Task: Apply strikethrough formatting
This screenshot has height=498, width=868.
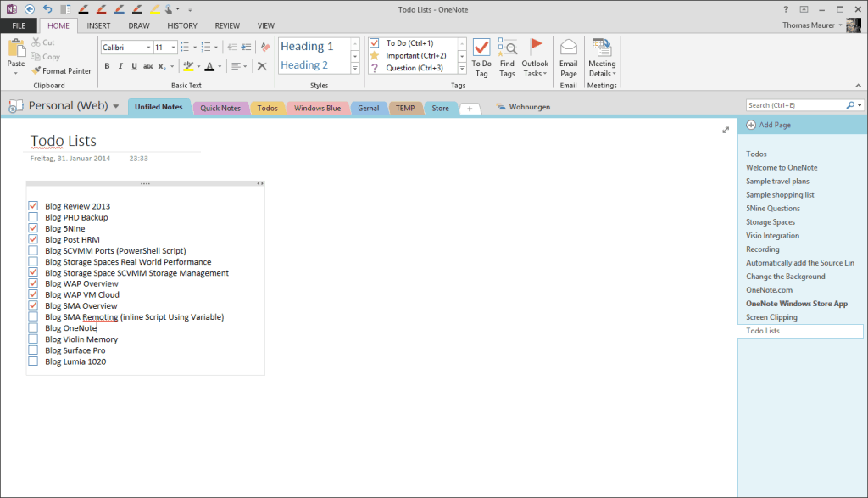Action: pyautogui.click(x=148, y=66)
